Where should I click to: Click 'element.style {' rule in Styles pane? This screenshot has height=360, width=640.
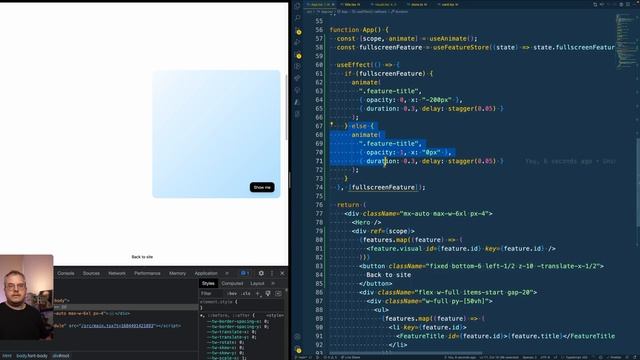tap(218, 302)
